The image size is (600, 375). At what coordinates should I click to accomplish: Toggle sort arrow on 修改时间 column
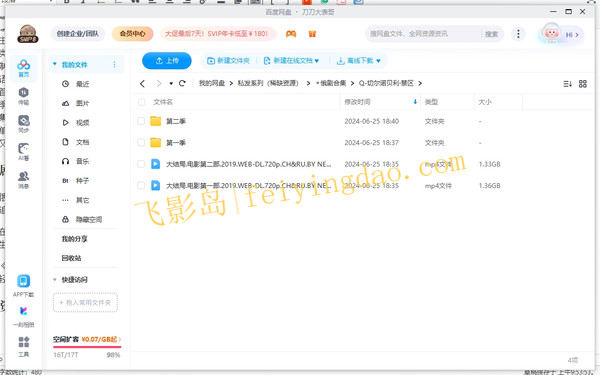(x=415, y=102)
